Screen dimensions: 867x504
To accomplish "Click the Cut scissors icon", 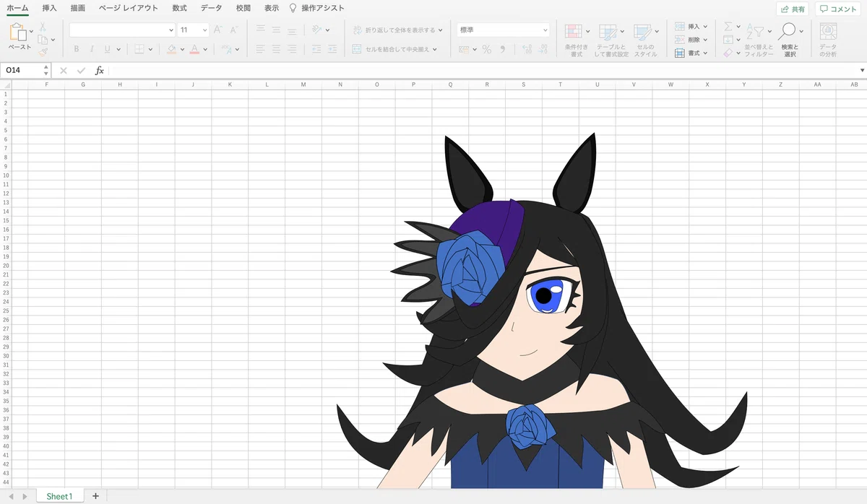I will pos(43,27).
